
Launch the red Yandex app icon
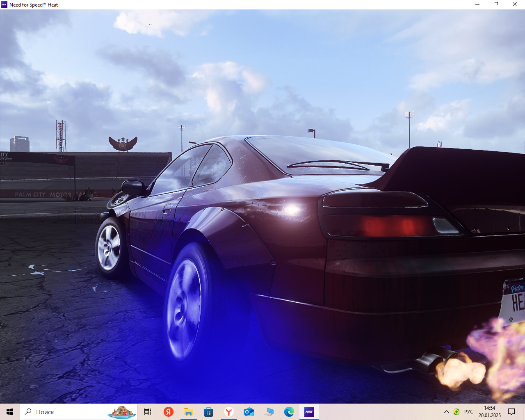click(x=168, y=412)
